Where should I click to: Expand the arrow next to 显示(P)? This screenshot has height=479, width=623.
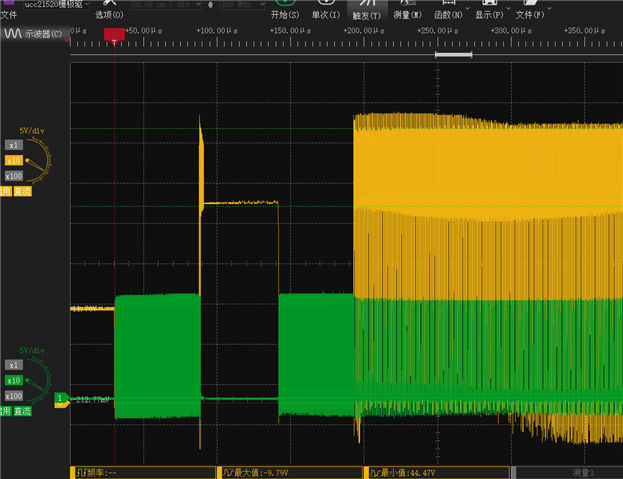509,8
